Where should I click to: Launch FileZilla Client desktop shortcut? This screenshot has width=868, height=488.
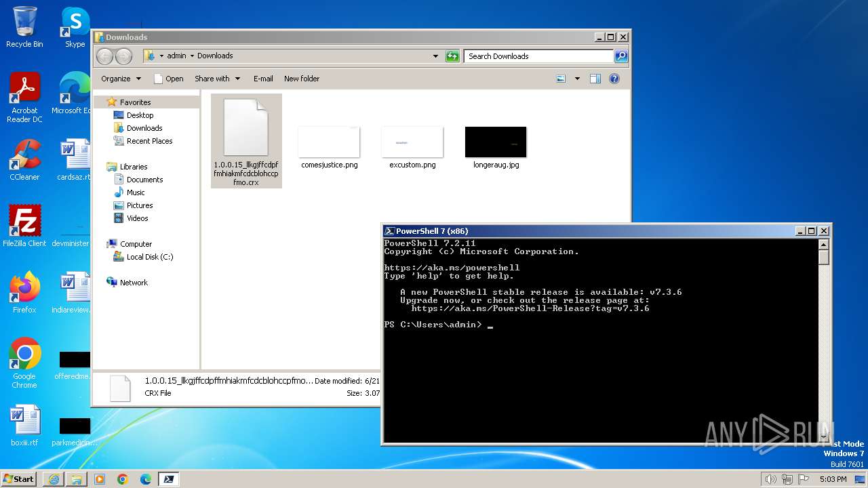click(24, 226)
